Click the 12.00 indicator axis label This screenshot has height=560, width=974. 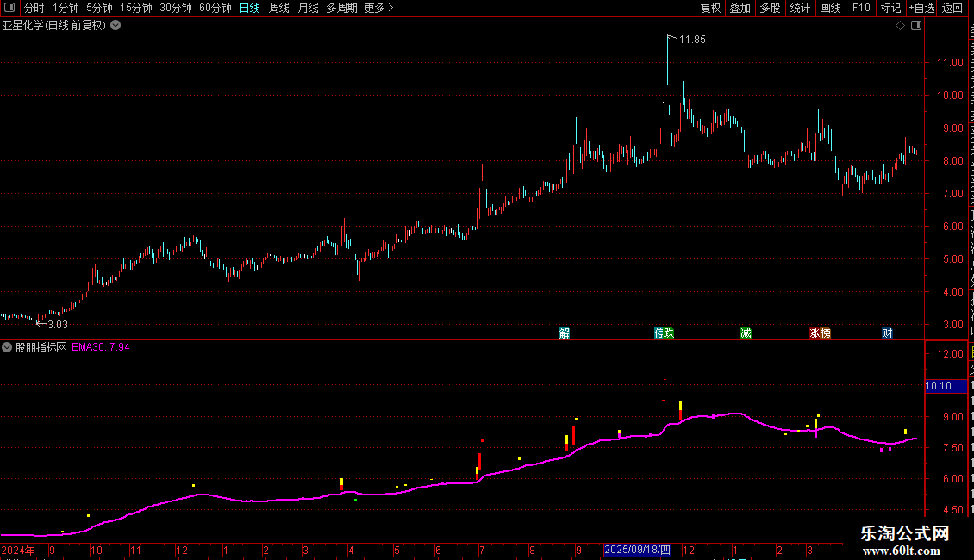point(950,353)
